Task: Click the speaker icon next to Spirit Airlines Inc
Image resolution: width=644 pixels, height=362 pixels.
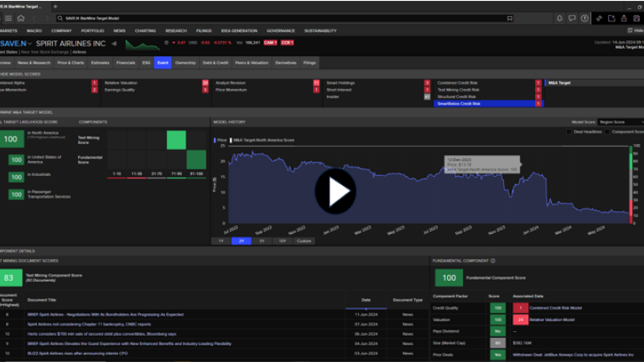Action: (x=114, y=42)
